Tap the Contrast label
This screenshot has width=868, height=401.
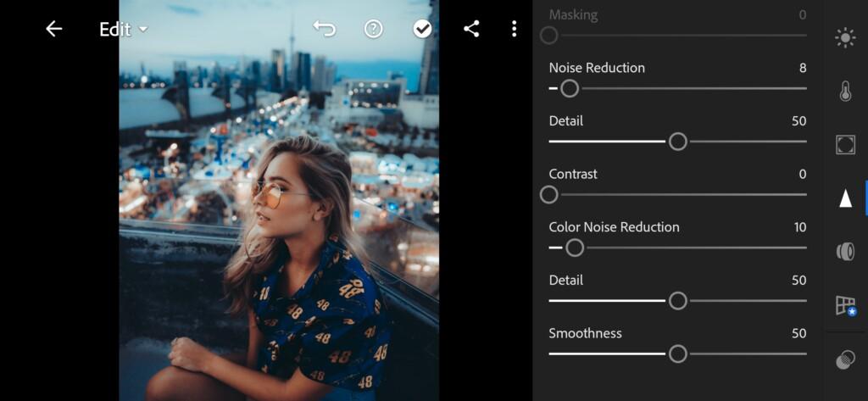coord(573,175)
